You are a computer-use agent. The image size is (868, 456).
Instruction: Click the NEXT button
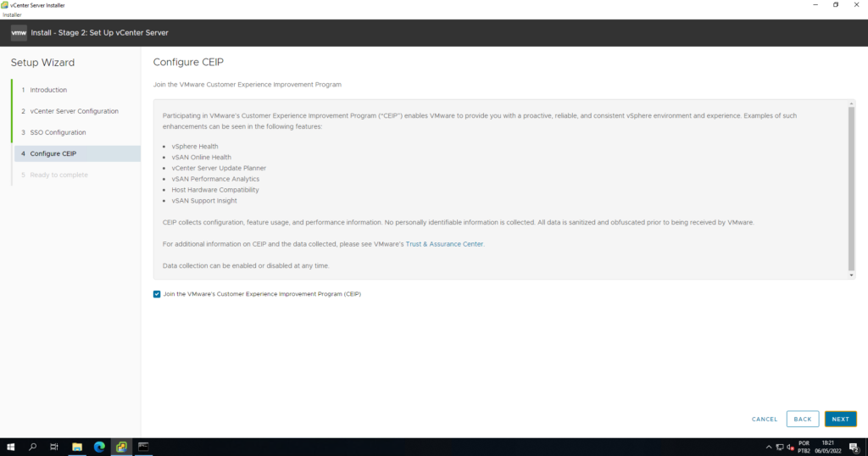[x=840, y=419]
